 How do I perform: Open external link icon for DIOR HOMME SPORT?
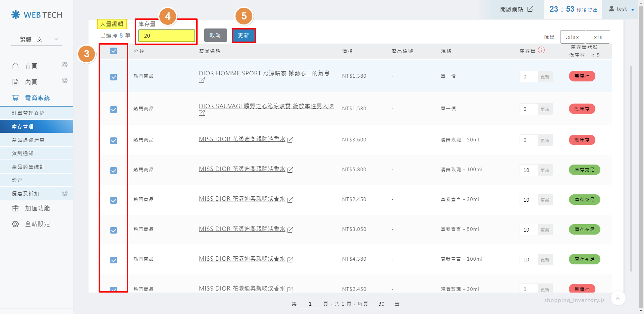[x=202, y=80]
